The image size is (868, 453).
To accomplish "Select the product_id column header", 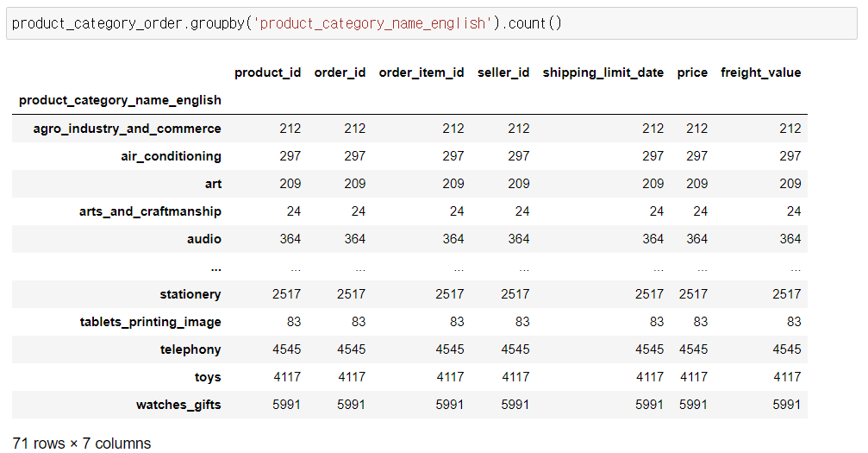I will 267,72.
